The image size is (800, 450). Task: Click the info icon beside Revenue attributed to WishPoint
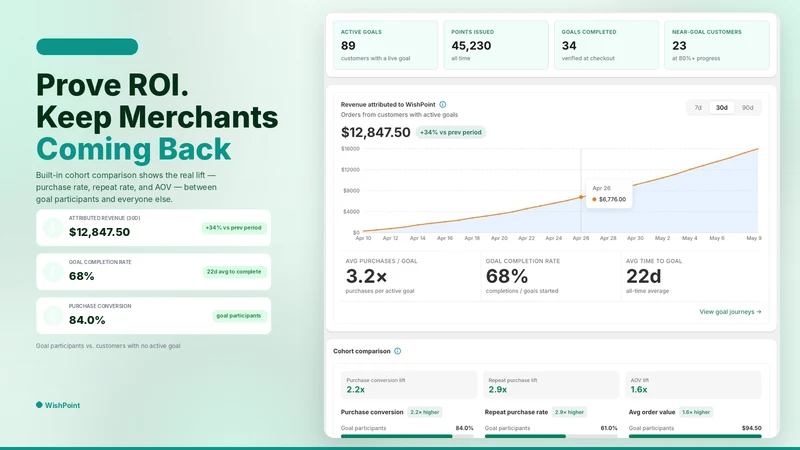point(442,105)
